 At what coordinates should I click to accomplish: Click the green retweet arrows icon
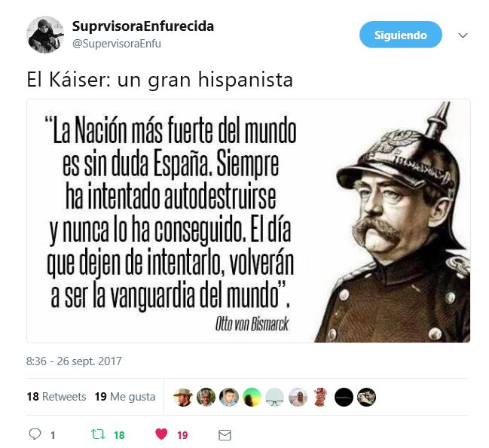(98, 434)
